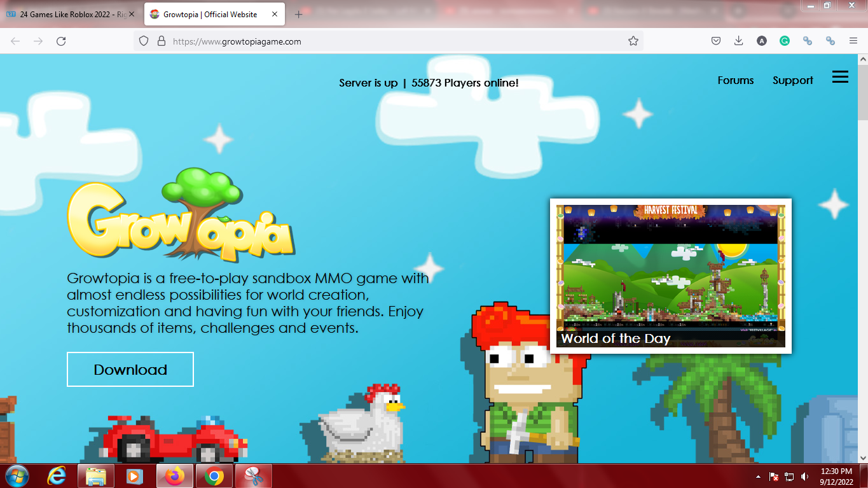Click the tracking protection shield icon

point(144,41)
